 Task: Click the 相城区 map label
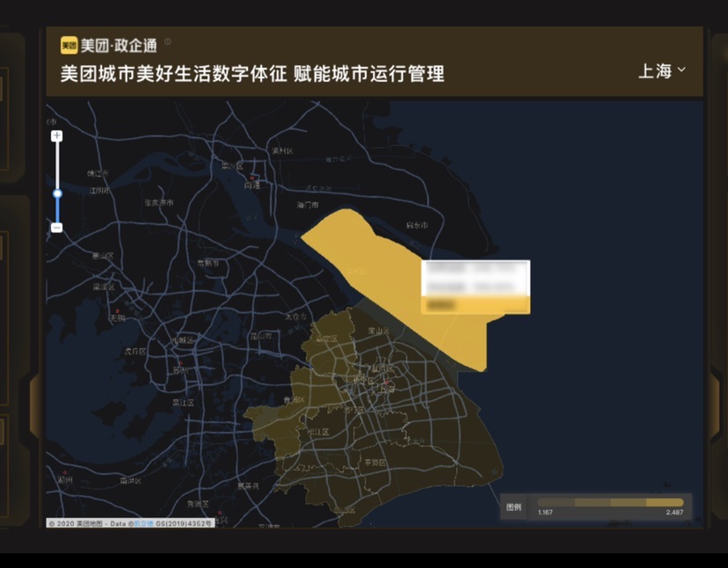click(x=183, y=340)
